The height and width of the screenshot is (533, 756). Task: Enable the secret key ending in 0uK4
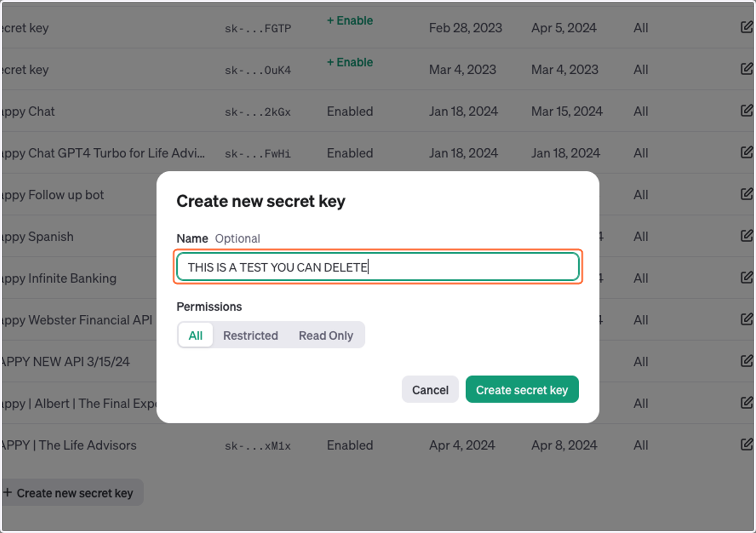pos(350,62)
